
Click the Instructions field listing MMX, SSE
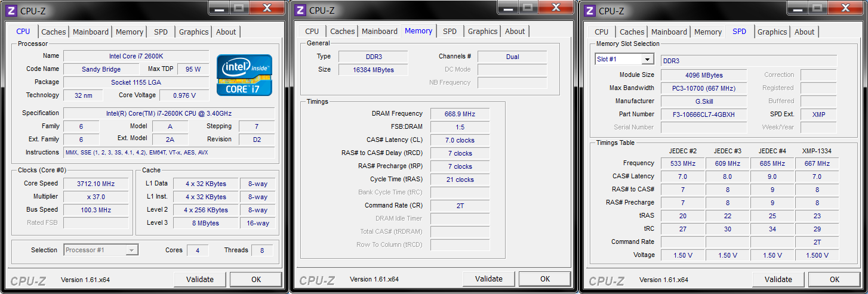coord(169,153)
